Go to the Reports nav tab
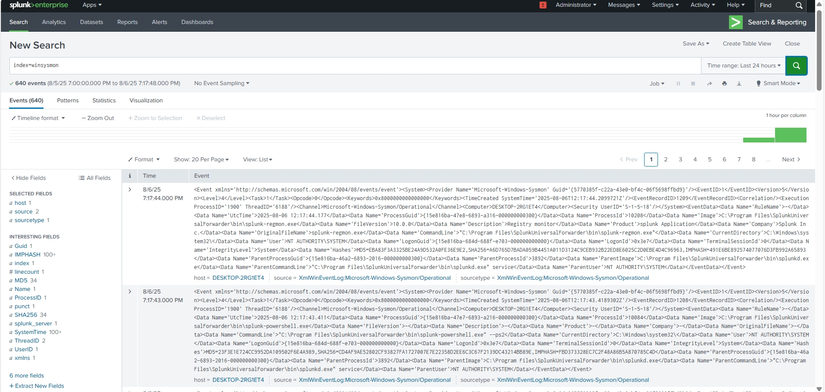 tap(127, 23)
